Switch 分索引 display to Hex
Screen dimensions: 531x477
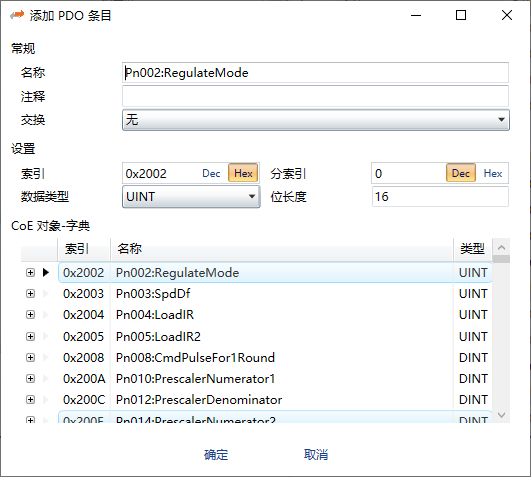pos(493,173)
